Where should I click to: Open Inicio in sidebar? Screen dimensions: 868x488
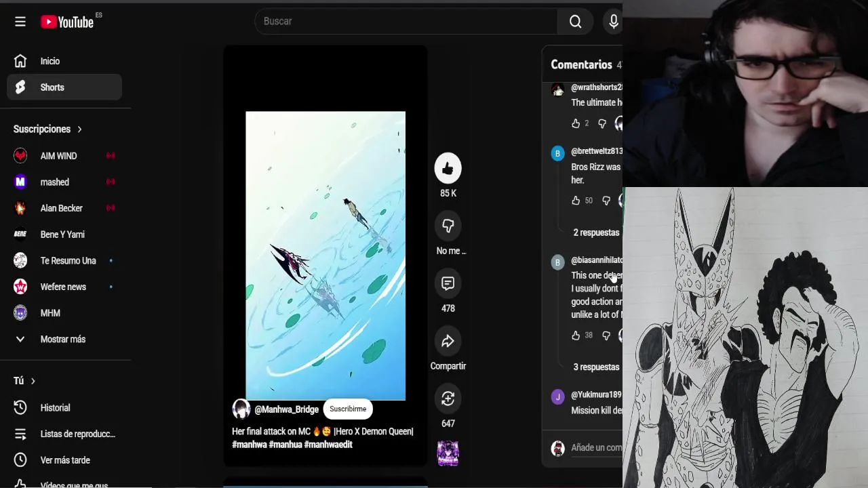tap(64, 61)
